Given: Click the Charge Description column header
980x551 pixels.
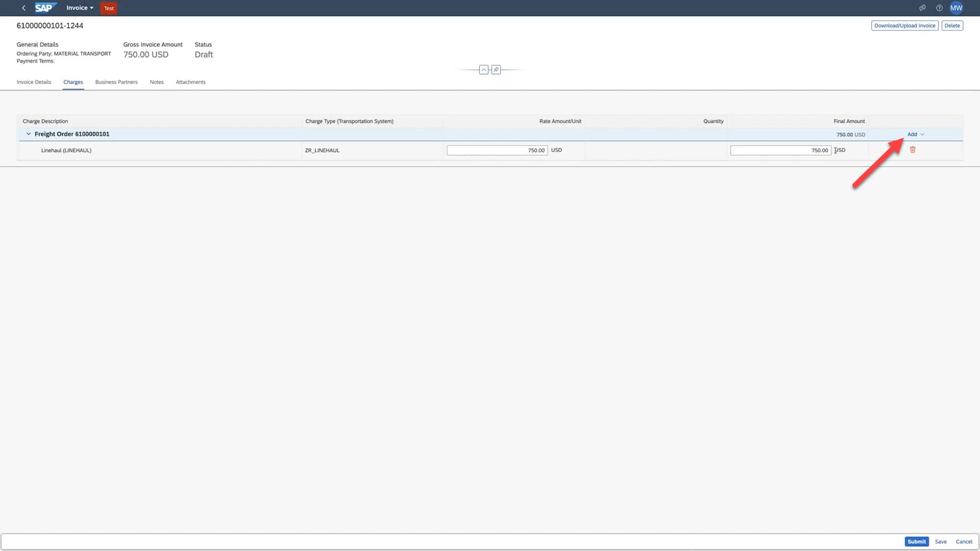Looking at the screenshot, I should coord(45,121).
